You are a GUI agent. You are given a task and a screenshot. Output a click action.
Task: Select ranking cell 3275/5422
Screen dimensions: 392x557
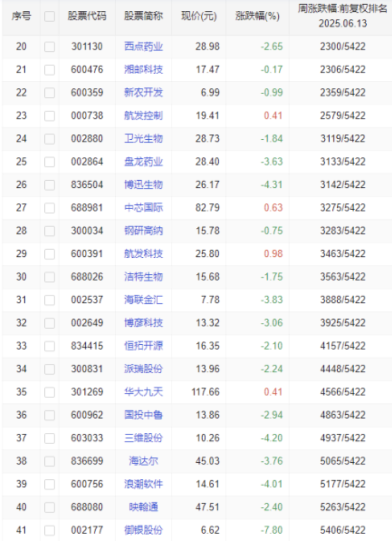tap(343, 208)
